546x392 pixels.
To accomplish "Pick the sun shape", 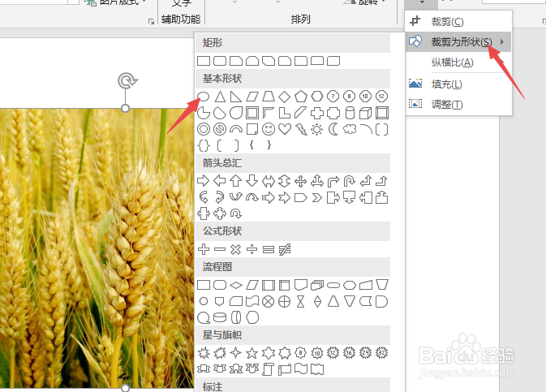I will (317, 129).
